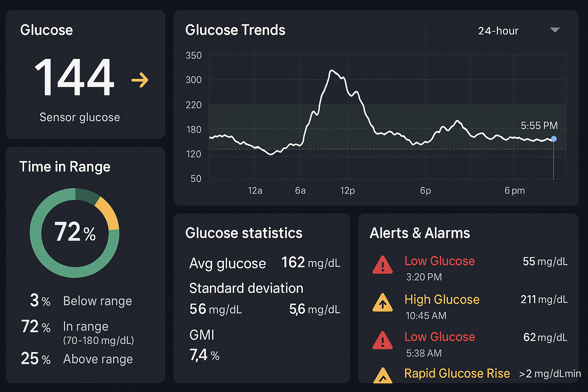Open the Glucose statistics panel
This screenshot has height=392, width=588.
244,233
